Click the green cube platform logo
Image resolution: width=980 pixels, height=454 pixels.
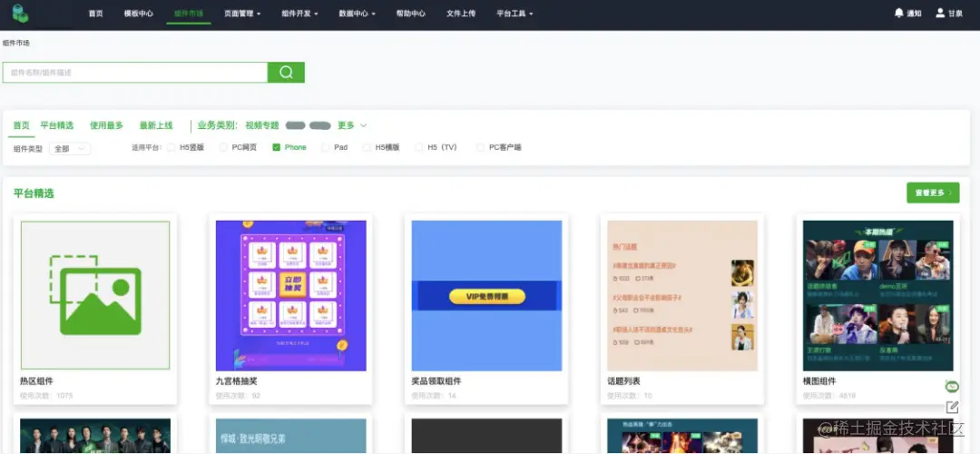tap(21, 13)
